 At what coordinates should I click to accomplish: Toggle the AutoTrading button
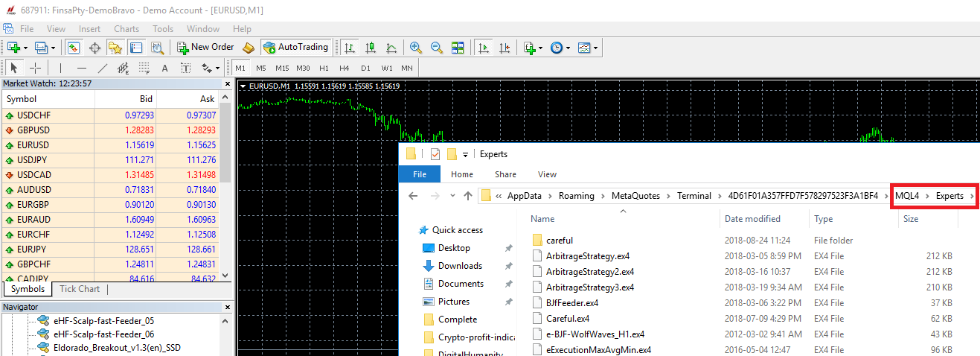click(295, 47)
